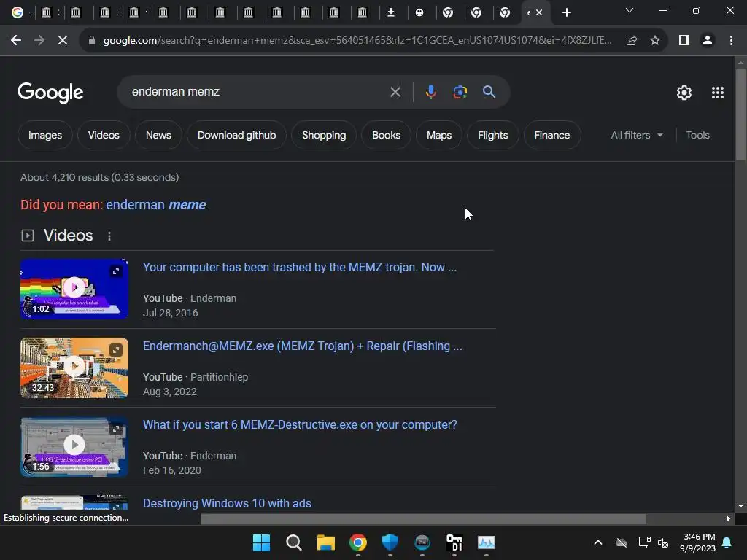
Task: Open a new browser tab
Action: 566,13
